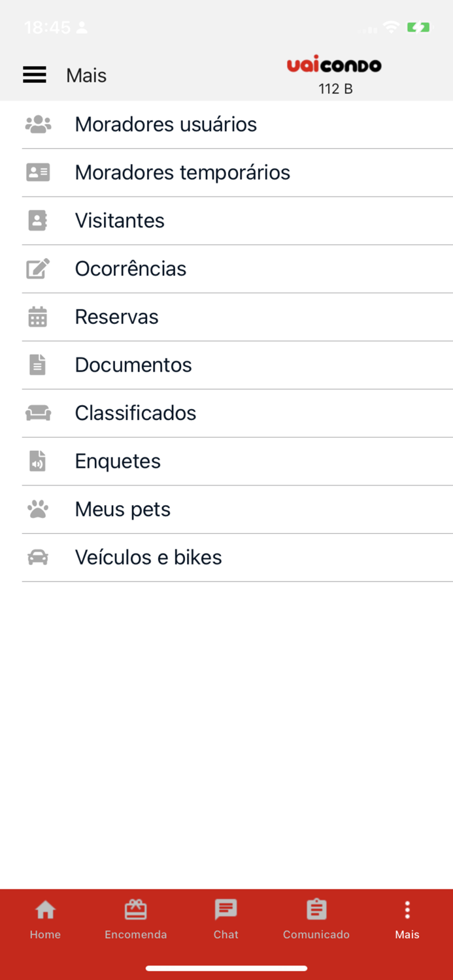The height and width of the screenshot is (980, 453).
Task: Tap the ID card icon for Moradores temporários
Action: (37, 172)
